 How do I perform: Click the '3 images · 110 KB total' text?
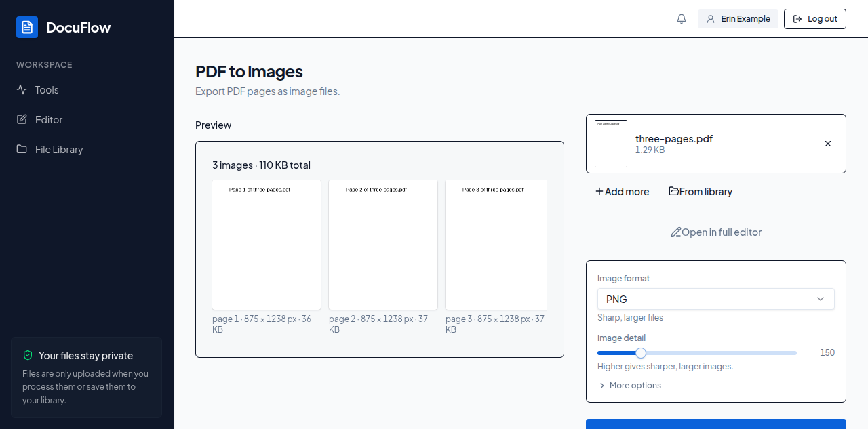coord(261,165)
